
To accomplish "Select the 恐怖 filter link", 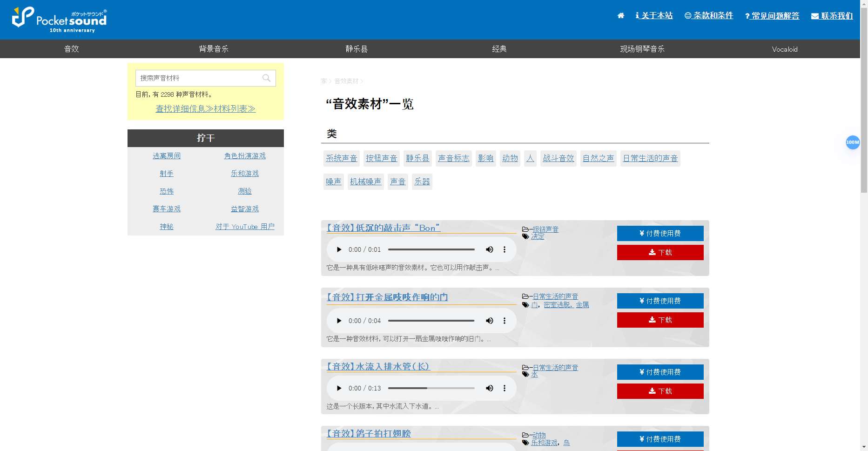I will [x=167, y=191].
